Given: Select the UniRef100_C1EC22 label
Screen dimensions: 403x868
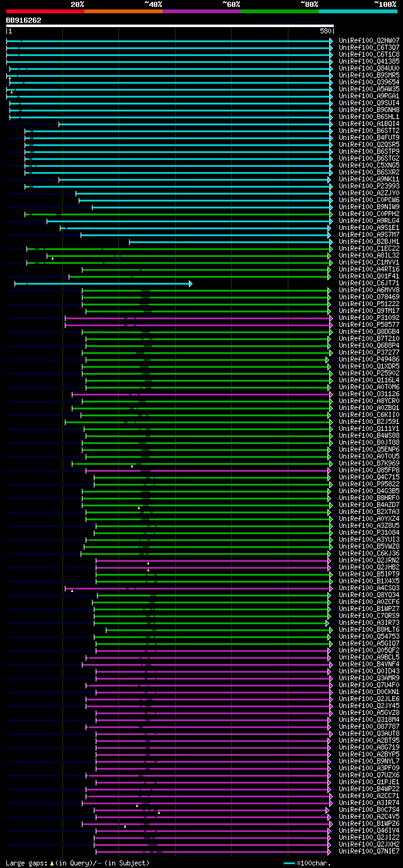Looking at the screenshot, I should coord(369,248).
